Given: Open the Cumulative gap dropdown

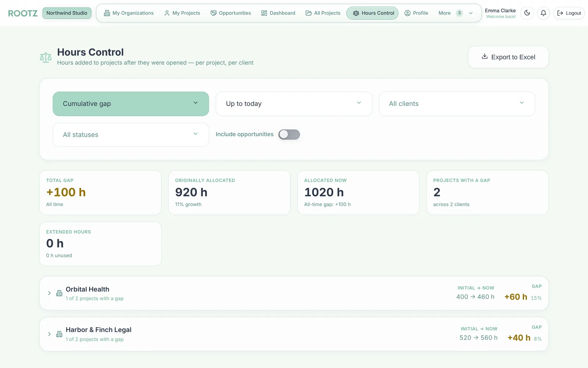Looking at the screenshot, I should [131, 104].
